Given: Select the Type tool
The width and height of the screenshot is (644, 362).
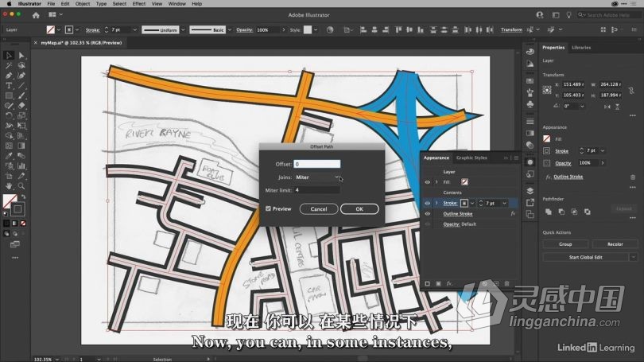Looking at the screenshot, I should (9, 85).
